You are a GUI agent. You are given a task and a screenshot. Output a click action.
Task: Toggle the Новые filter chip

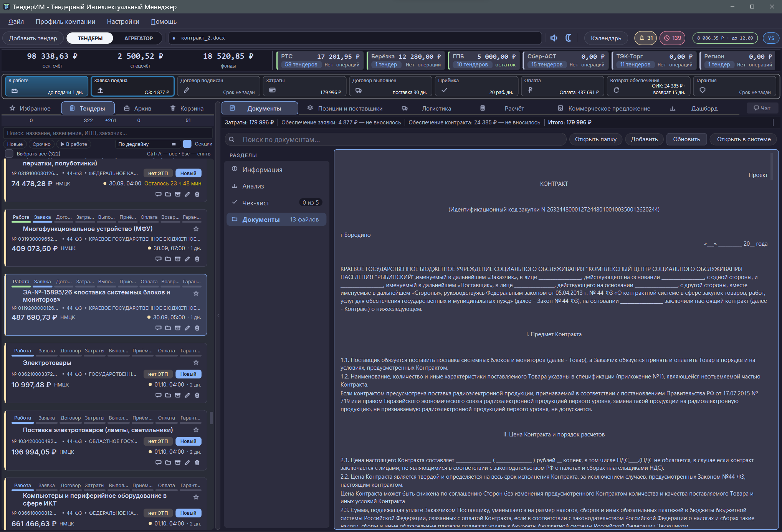(x=15, y=144)
